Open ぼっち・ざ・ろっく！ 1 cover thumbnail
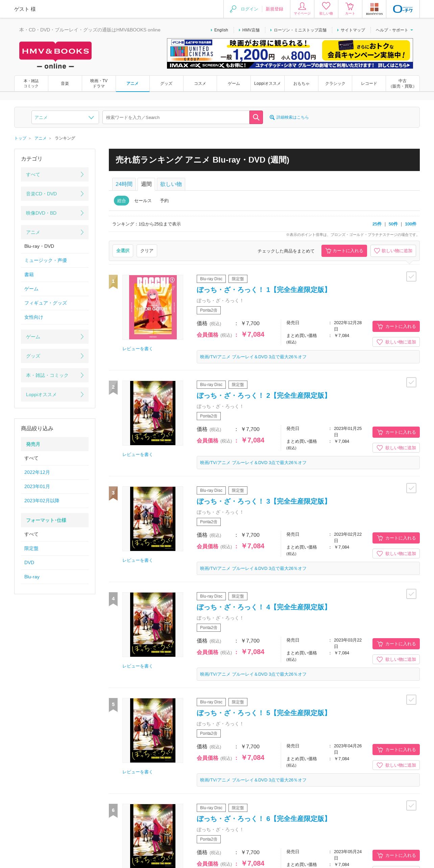The width and height of the screenshot is (434, 868). click(153, 307)
